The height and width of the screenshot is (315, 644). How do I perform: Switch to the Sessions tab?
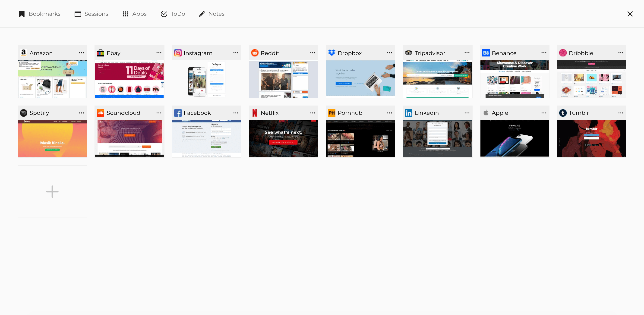pyautogui.click(x=91, y=14)
